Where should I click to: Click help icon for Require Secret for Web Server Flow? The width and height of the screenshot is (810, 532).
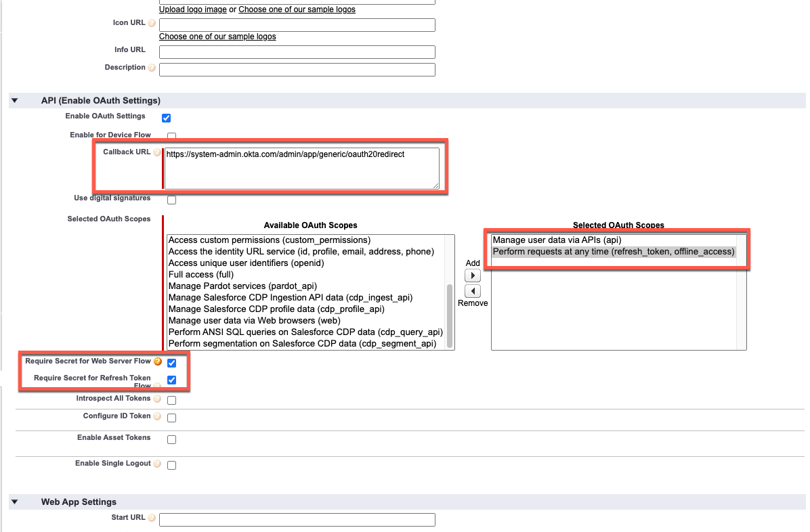coord(158,361)
